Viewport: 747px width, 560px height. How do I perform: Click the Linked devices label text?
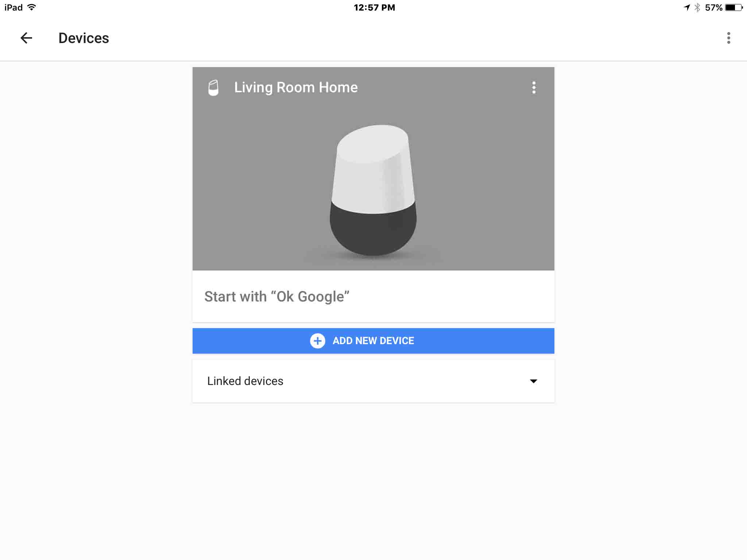pos(245,381)
